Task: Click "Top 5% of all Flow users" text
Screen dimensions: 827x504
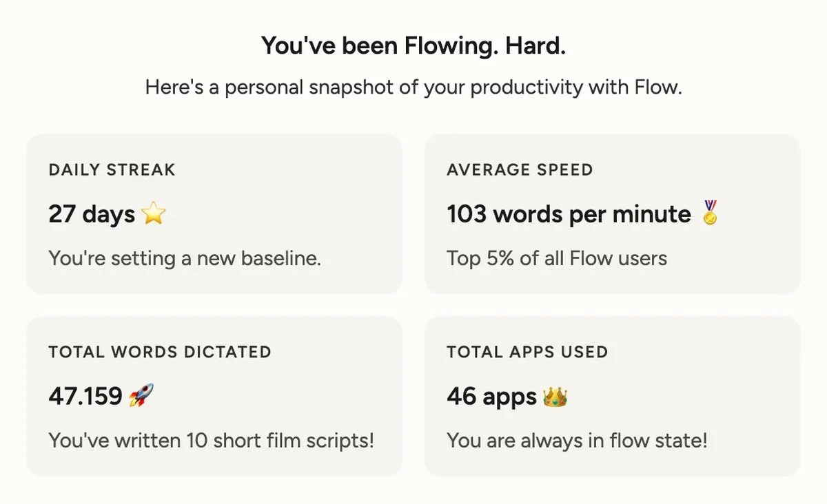Action: (557, 259)
